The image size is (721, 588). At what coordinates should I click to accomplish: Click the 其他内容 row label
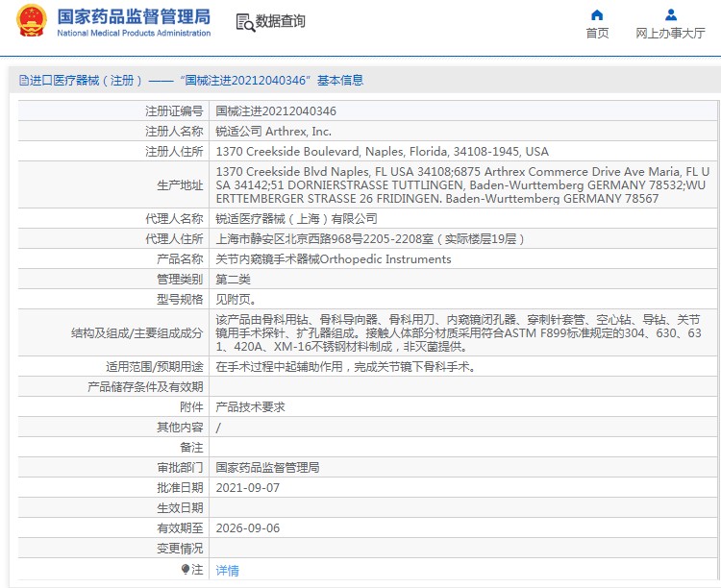tap(181, 428)
